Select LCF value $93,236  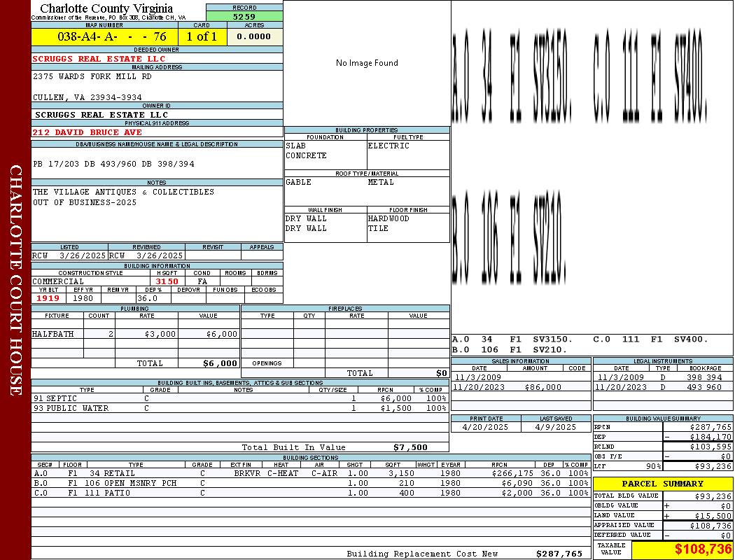point(713,466)
